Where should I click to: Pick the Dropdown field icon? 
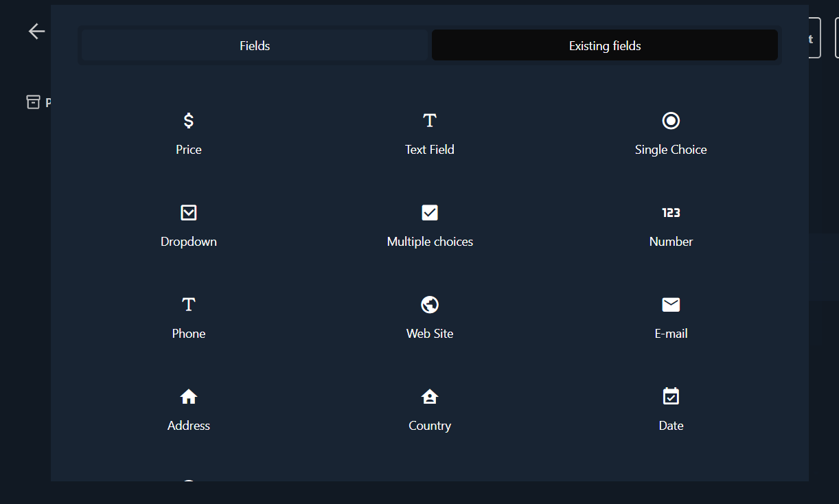(189, 213)
